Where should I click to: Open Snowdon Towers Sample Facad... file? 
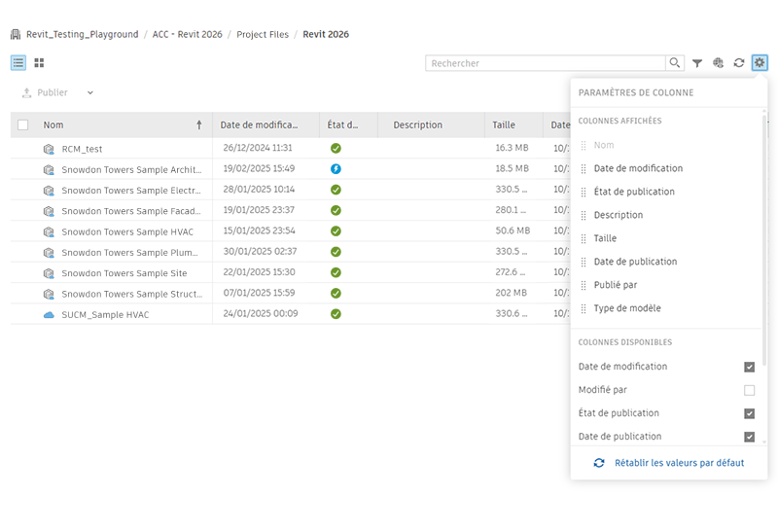[x=131, y=211]
